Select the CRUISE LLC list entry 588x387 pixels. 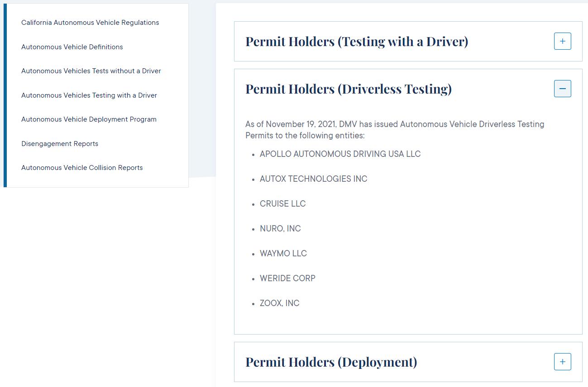282,203
